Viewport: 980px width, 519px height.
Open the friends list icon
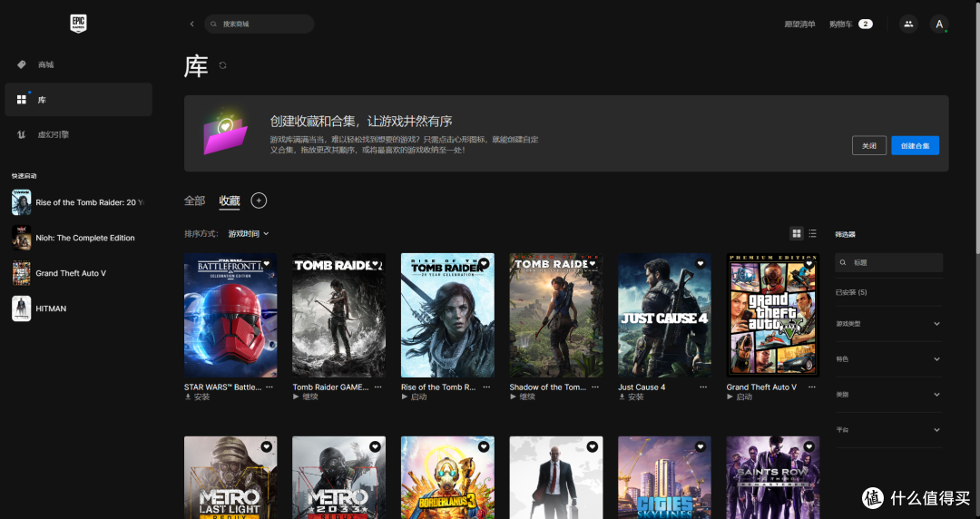908,24
